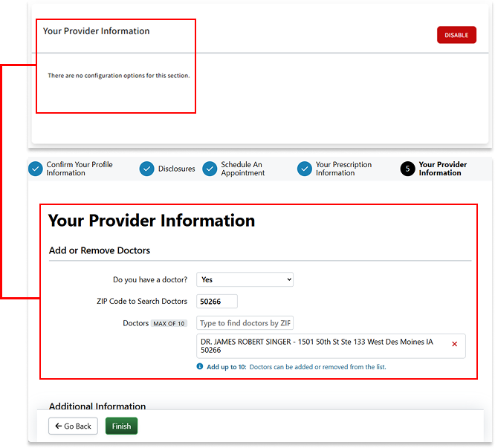
Task: Click the blue info icon beside 'Add up to 10'
Action: [200, 366]
